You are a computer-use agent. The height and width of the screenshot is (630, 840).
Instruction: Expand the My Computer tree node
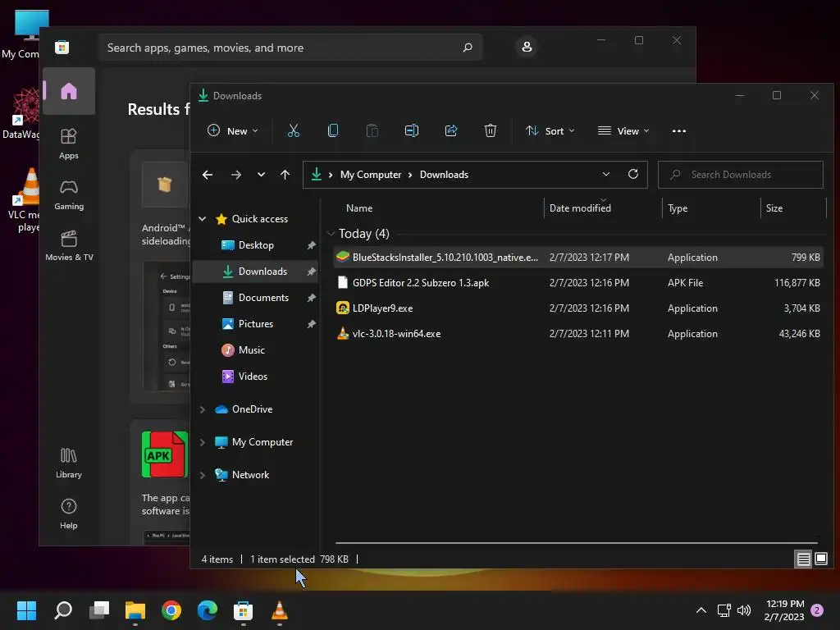coord(203,442)
